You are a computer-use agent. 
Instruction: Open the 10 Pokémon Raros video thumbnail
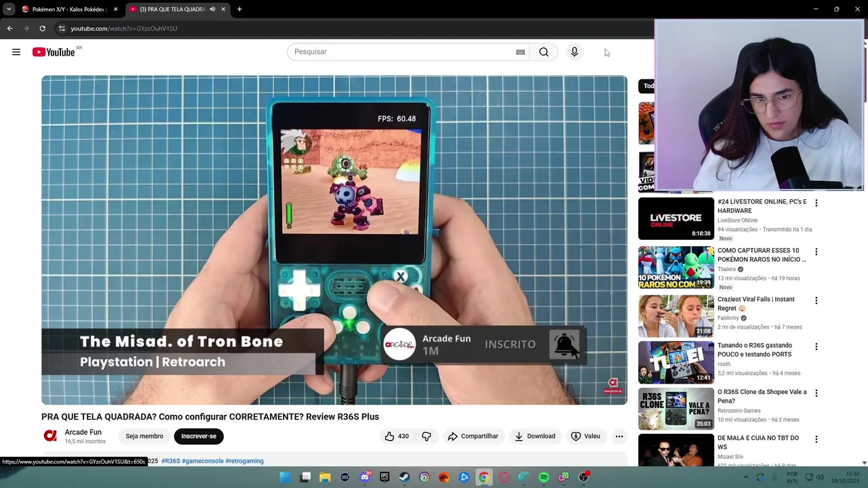point(676,267)
